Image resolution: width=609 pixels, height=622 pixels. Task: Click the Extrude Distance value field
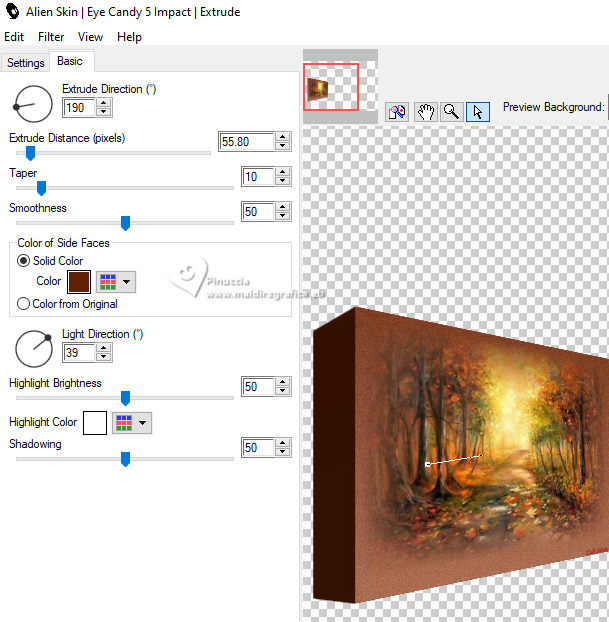click(x=246, y=142)
